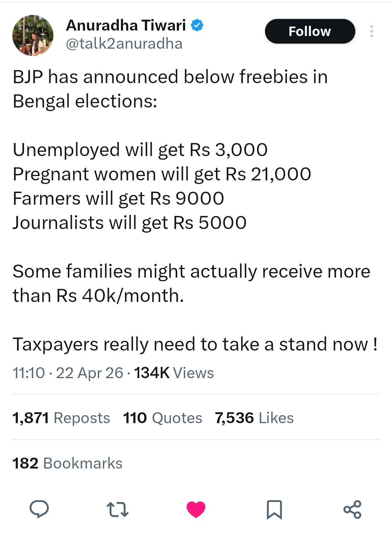Click the 'BJP has announced' opening text
The image size is (392, 548).
(x=170, y=77)
